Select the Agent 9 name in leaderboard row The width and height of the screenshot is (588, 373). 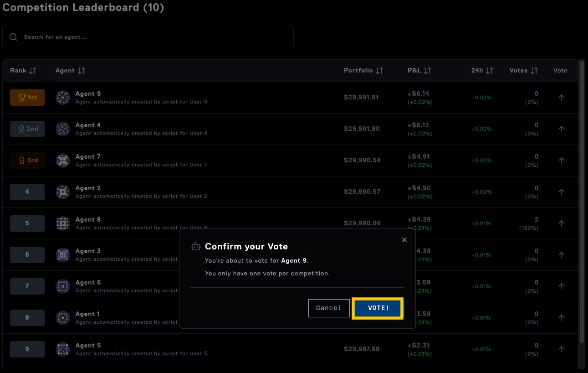point(88,94)
